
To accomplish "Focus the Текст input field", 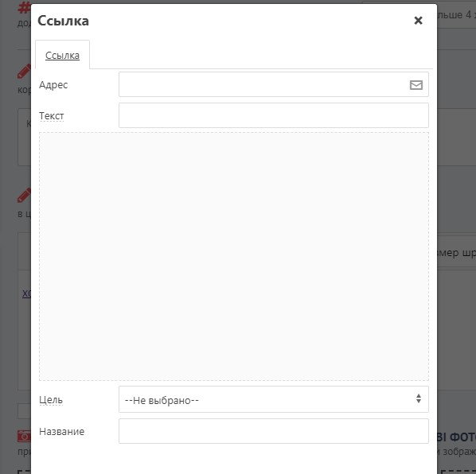I will (x=274, y=115).
